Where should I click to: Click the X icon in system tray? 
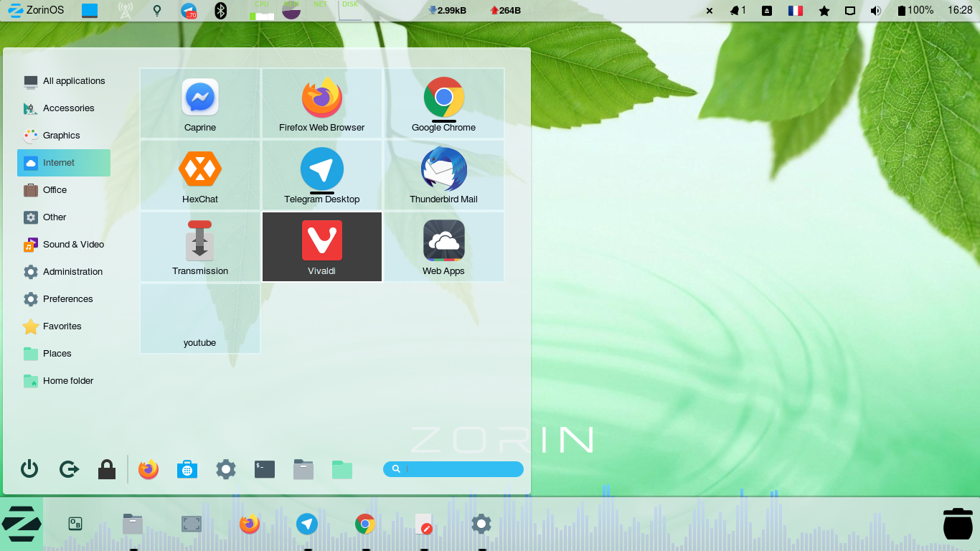pyautogui.click(x=710, y=11)
